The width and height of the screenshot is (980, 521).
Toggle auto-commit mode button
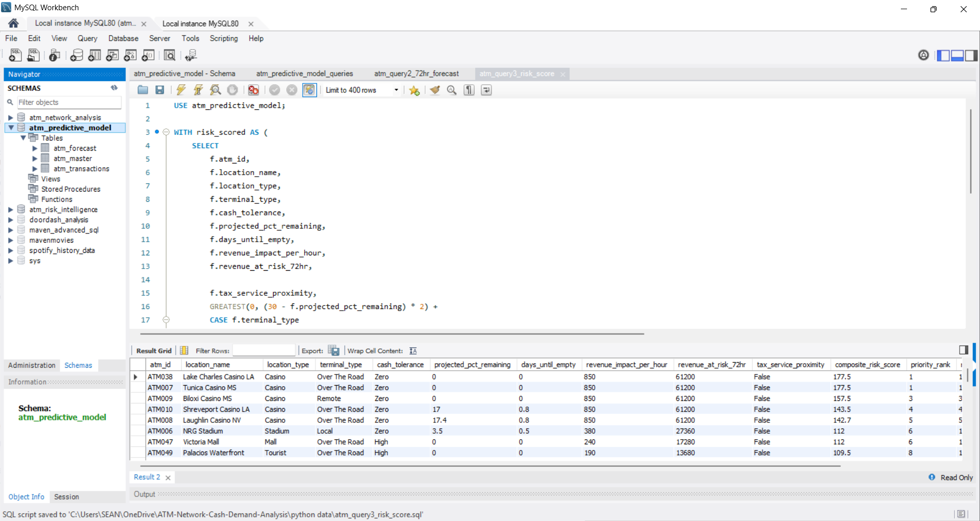click(x=309, y=90)
